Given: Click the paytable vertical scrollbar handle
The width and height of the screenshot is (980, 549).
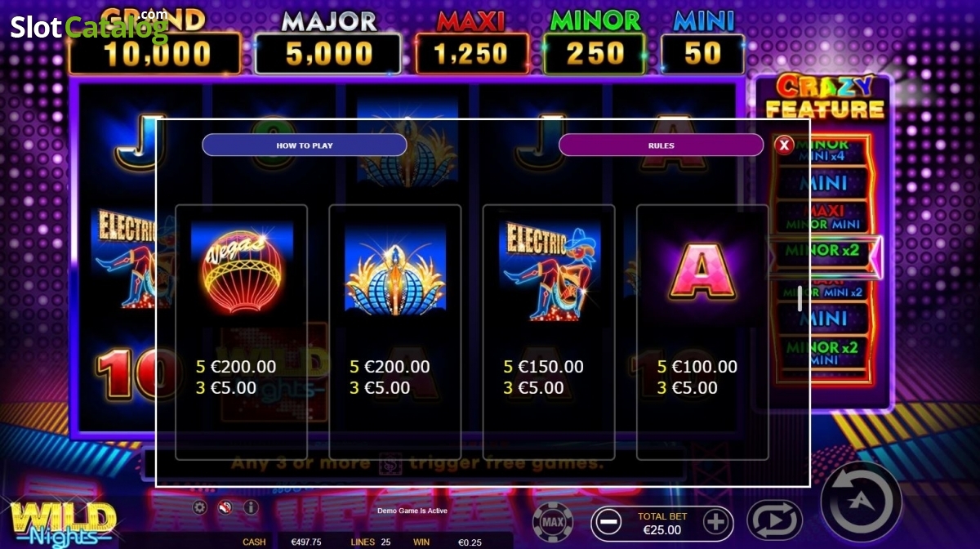Looking at the screenshot, I should click(x=800, y=300).
